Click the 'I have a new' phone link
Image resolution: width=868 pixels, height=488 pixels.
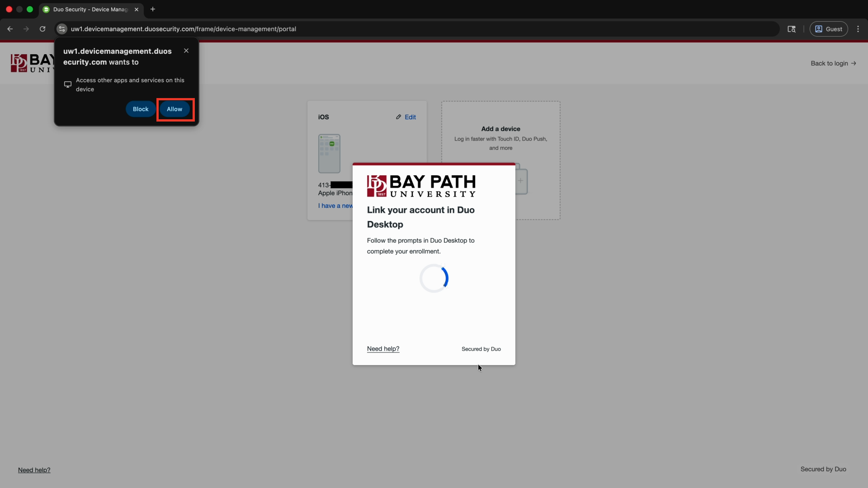(x=335, y=206)
